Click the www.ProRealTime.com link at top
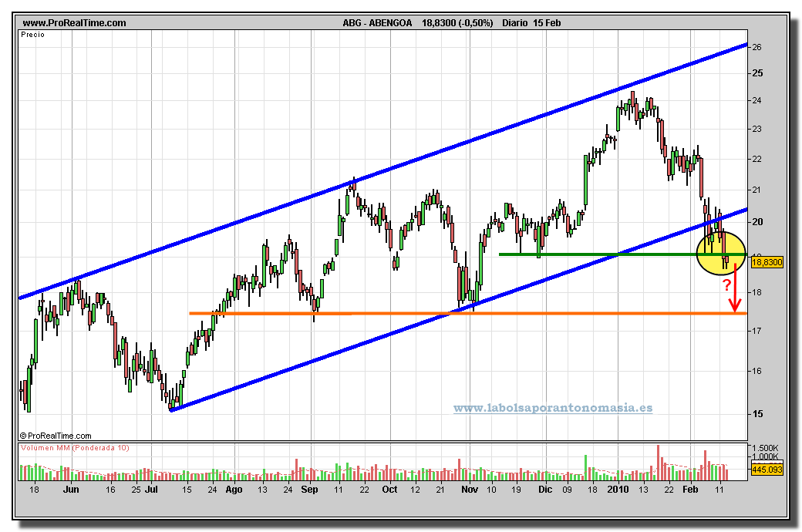802x532 pixels. click(74, 23)
